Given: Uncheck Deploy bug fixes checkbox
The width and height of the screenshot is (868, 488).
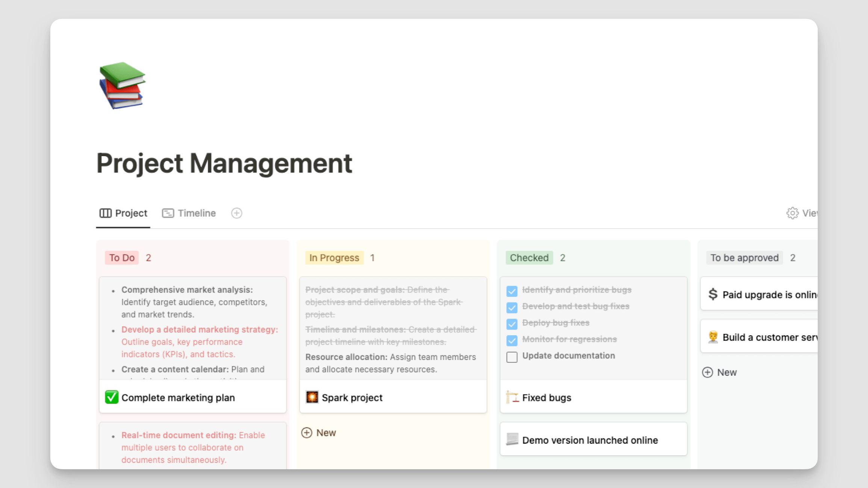Looking at the screenshot, I should tap(512, 324).
